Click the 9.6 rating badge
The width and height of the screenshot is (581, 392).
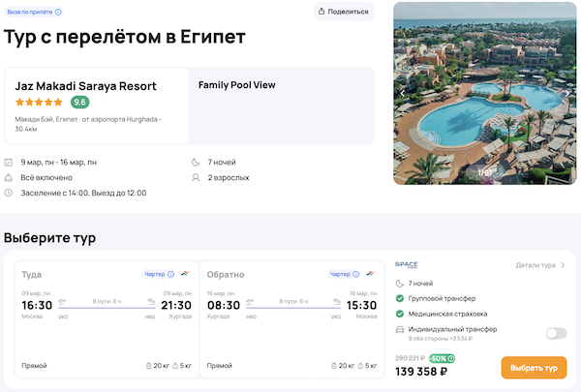pos(79,102)
